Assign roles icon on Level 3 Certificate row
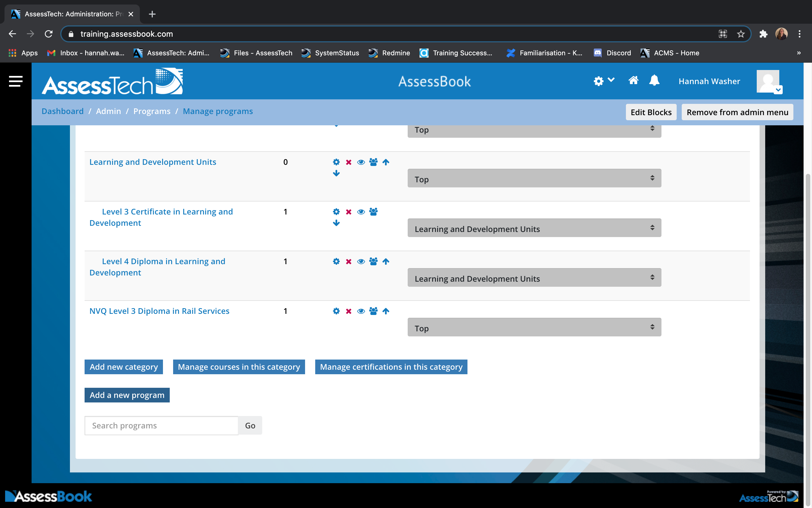The height and width of the screenshot is (508, 812). click(374, 212)
